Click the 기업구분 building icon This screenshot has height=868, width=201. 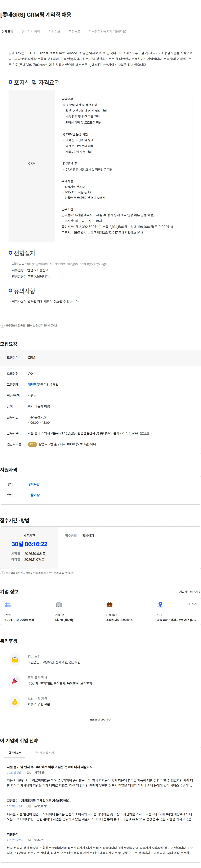(x=59, y=605)
